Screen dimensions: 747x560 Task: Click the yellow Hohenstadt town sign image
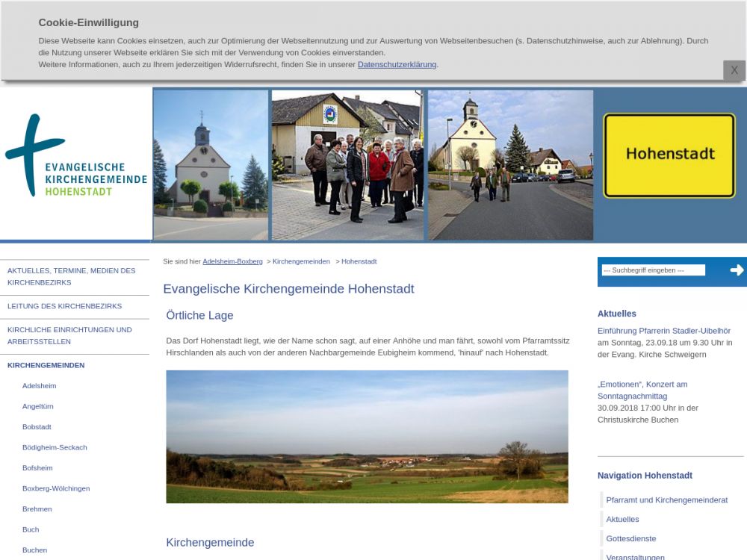click(x=669, y=155)
